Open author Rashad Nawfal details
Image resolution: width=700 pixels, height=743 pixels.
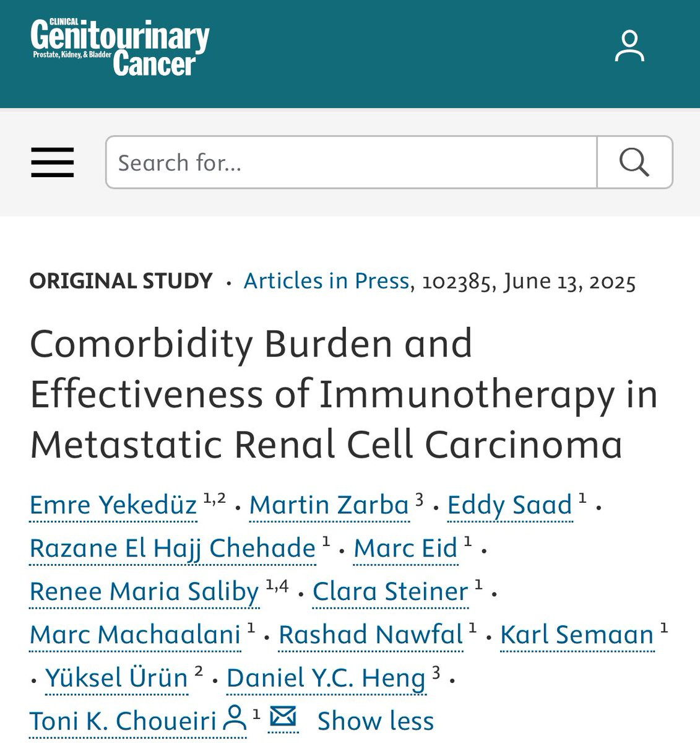pos(371,635)
